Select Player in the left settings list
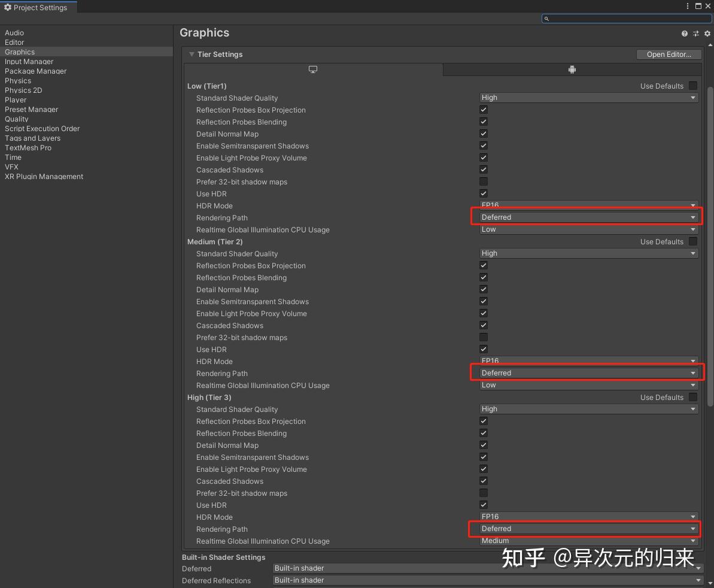The height and width of the screenshot is (588, 714). tap(16, 99)
